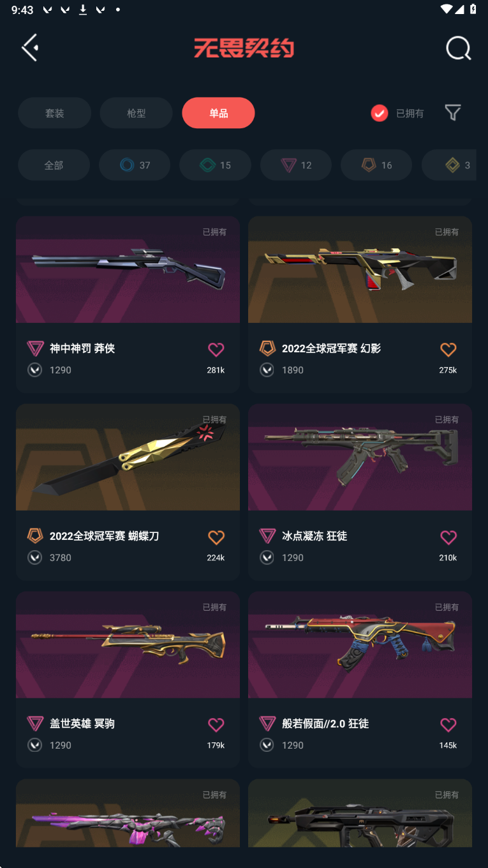Screen dimensions: 488x868
Task: Favorite 2022全球冠军赛 幻影 with heart icon
Action: [448, 349]
